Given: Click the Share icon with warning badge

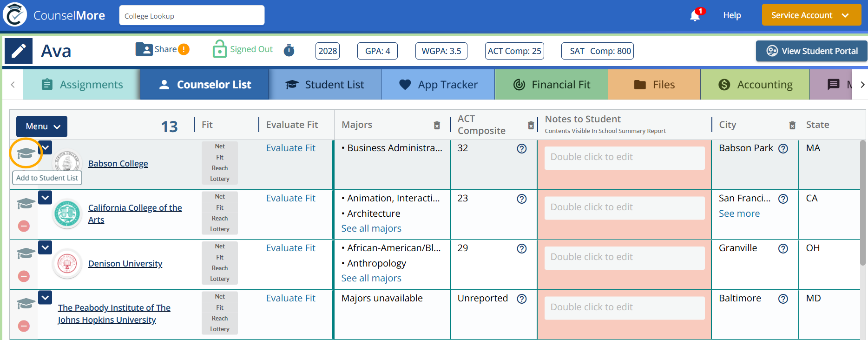Looking at the screenshot, I should (162, 49).
